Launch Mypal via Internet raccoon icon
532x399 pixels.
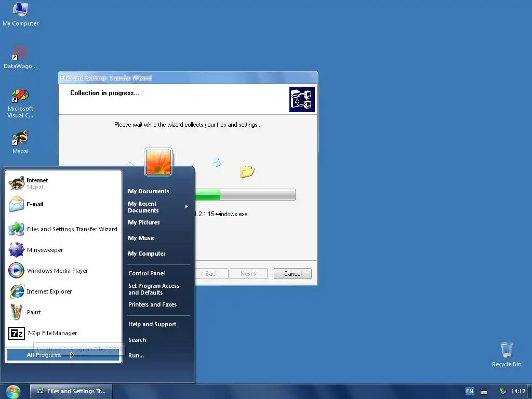pos(16,183)
